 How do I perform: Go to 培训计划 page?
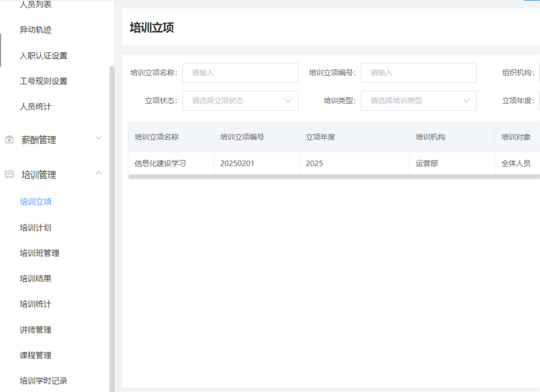click(36, 228)
